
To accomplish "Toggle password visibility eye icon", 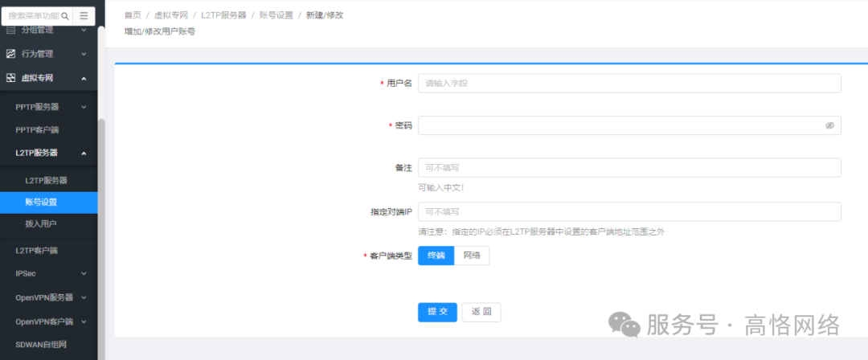I will tap(829, 125).
